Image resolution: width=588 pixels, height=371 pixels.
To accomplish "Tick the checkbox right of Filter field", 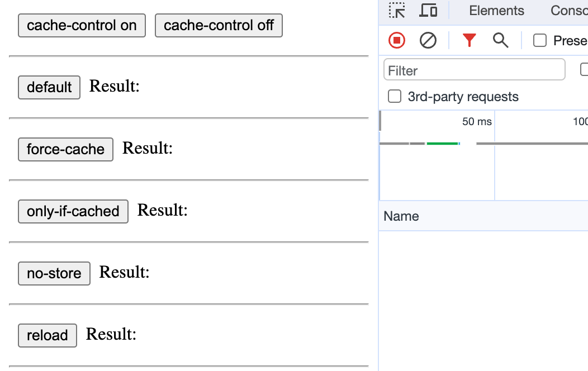I will click(584, 69).
